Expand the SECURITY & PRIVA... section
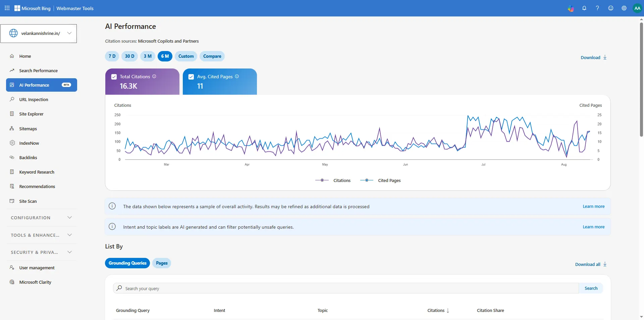The width and height of the screenshot is (644, 320). pos(41,252)
